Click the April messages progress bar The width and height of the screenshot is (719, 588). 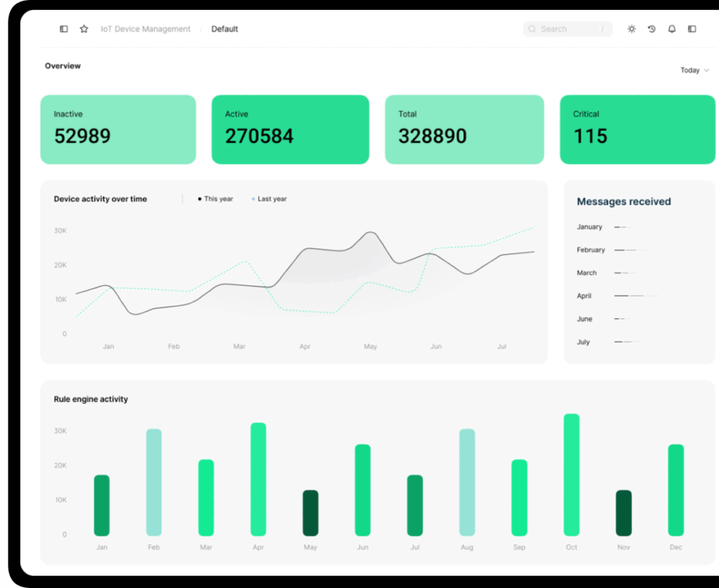[x=636, y=296]
